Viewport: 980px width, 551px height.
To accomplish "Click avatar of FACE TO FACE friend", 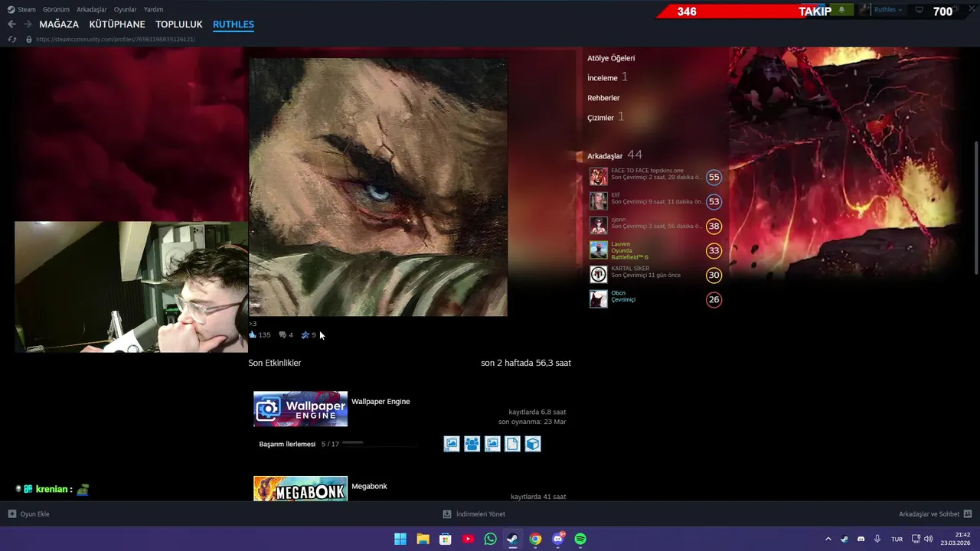I will (599, 177).
